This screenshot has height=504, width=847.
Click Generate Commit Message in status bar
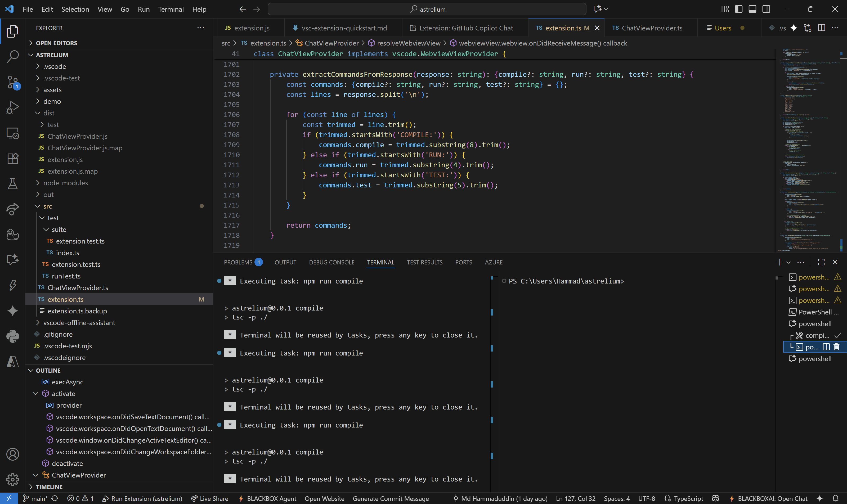tap(391, 498)
